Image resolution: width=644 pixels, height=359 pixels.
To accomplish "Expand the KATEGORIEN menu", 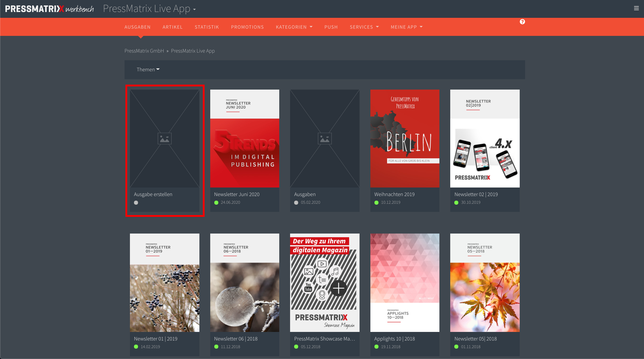I will [x=294, y=27].
